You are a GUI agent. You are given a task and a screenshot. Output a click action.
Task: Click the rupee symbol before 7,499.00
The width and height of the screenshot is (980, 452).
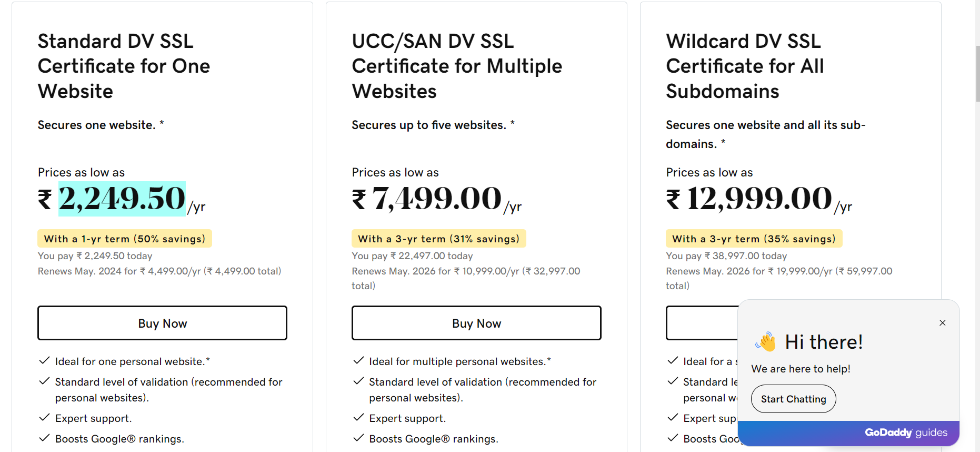(359, 200)
